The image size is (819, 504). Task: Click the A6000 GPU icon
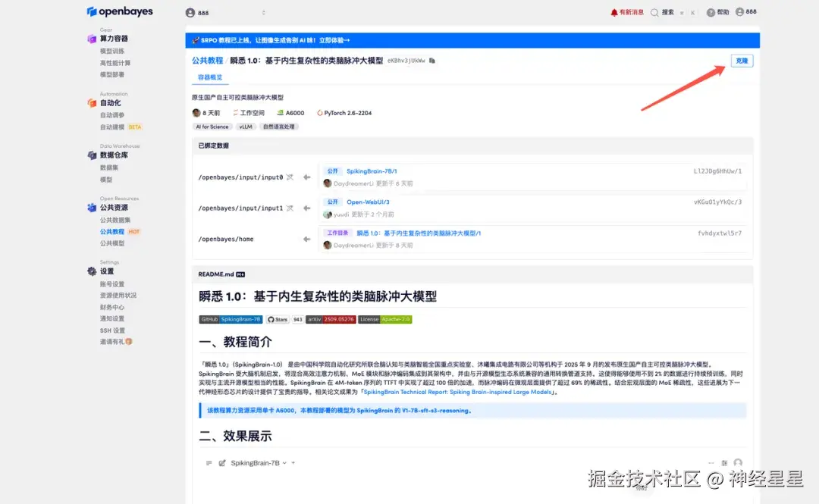coord(280,113)
